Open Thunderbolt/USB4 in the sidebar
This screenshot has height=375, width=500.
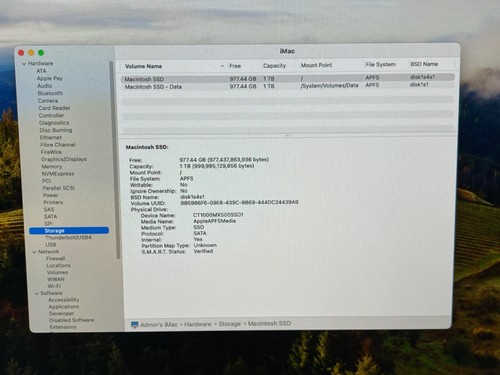tap(68, 238)
